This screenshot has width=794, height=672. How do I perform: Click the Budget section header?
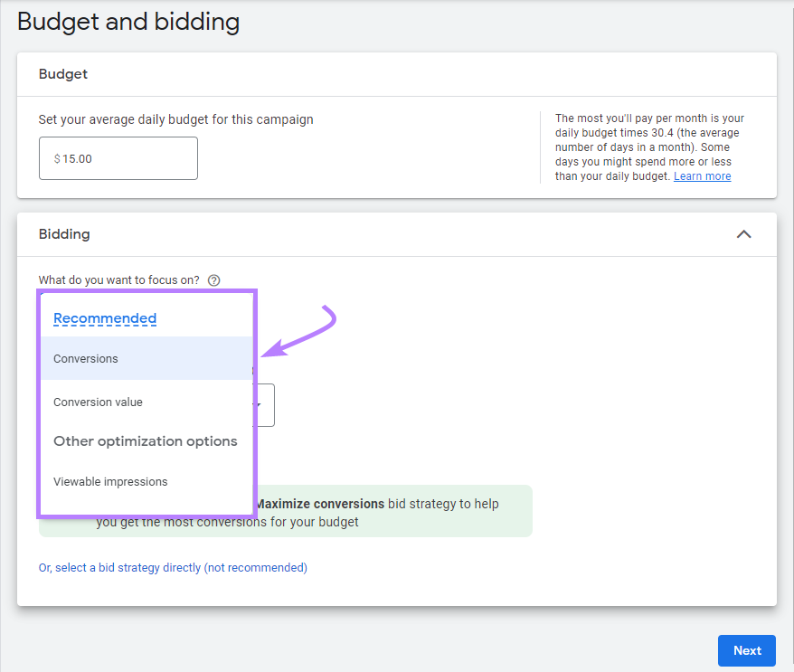[x=63, y=74]
